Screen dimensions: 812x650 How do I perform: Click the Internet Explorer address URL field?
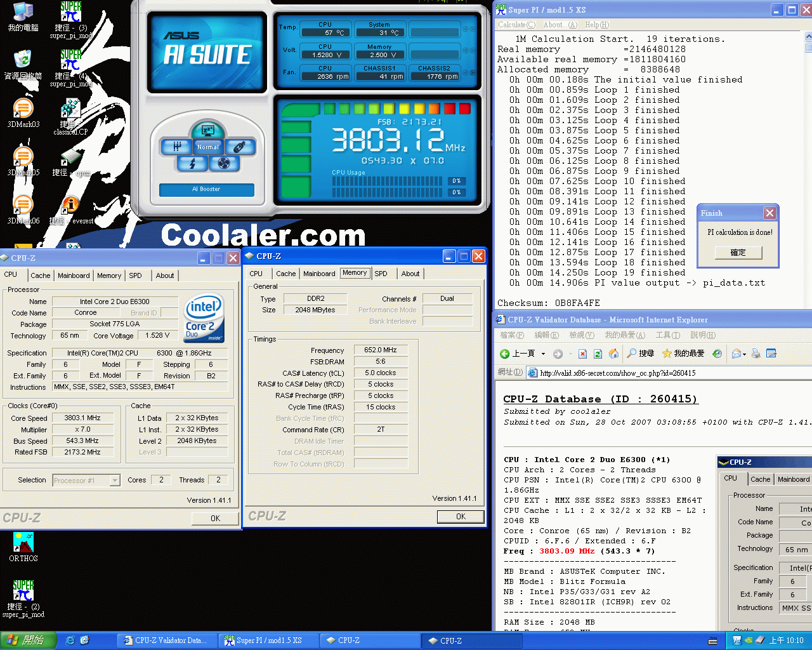point(669,373)
